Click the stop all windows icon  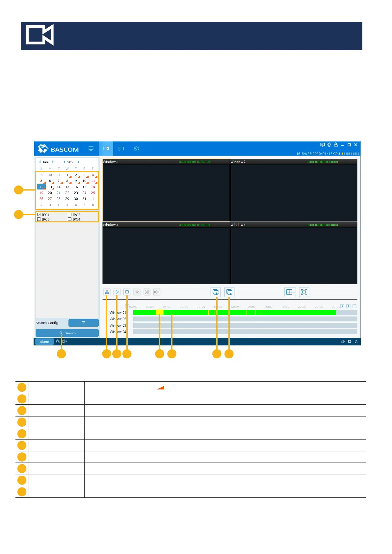229,292
